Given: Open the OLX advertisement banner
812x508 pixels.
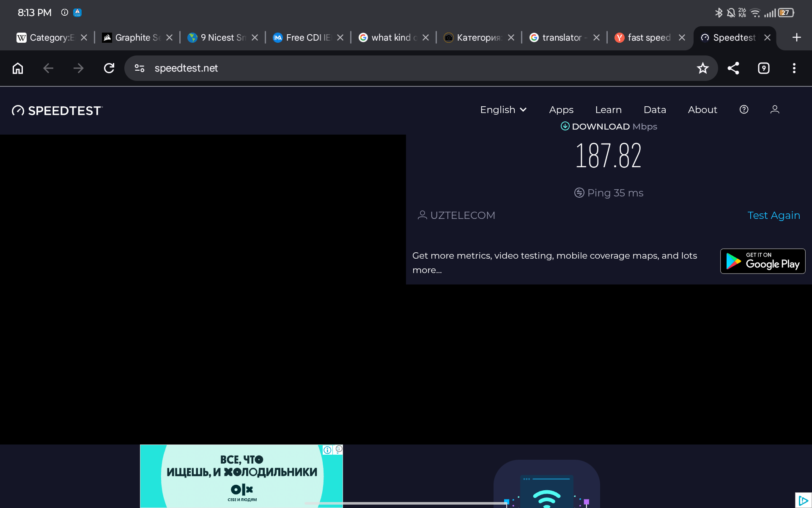Looking at the screenshot, I should coord(241,476).
